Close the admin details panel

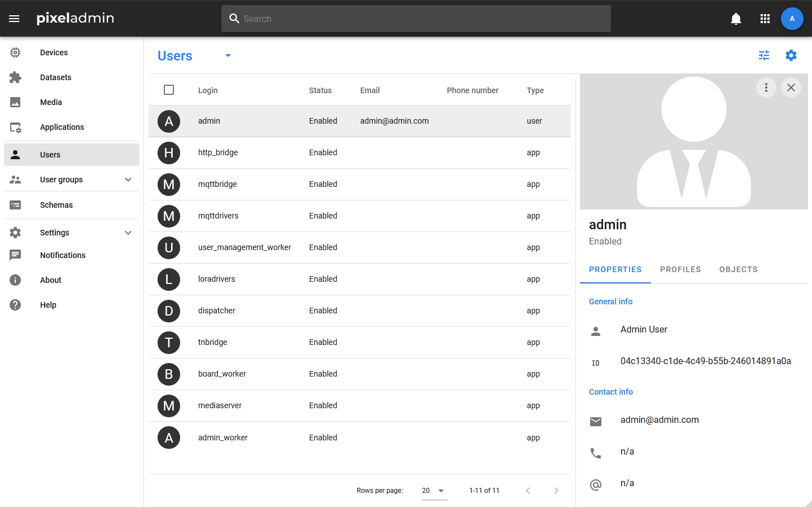[x=791, y=88]
